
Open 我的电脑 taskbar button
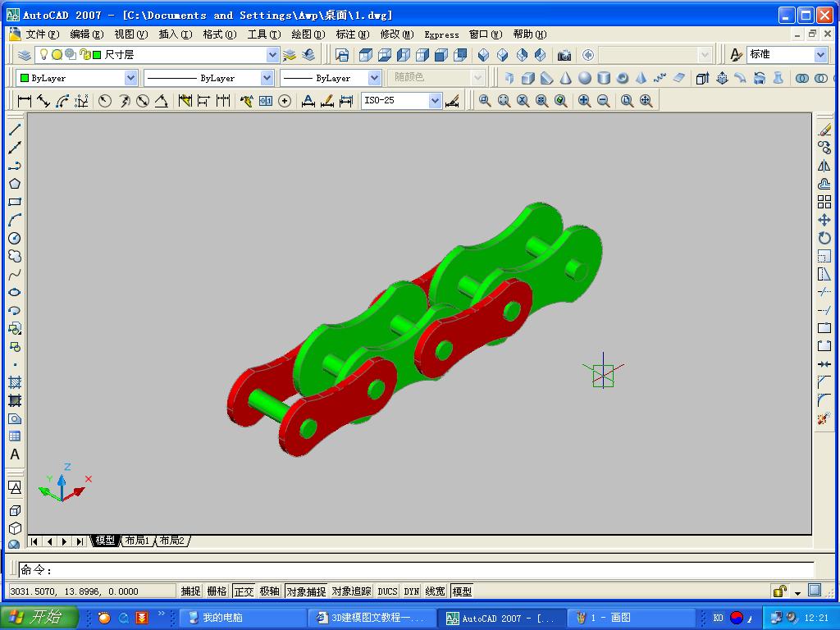244,618
